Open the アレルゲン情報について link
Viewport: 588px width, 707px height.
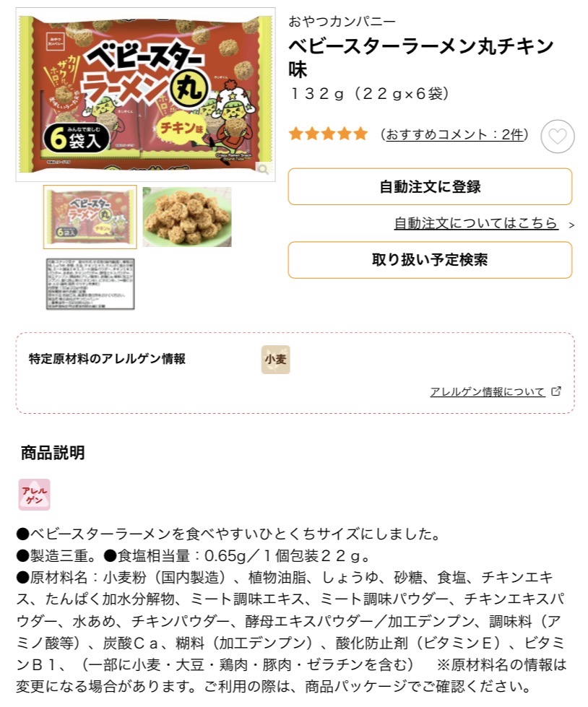click(x=488, y=391)
